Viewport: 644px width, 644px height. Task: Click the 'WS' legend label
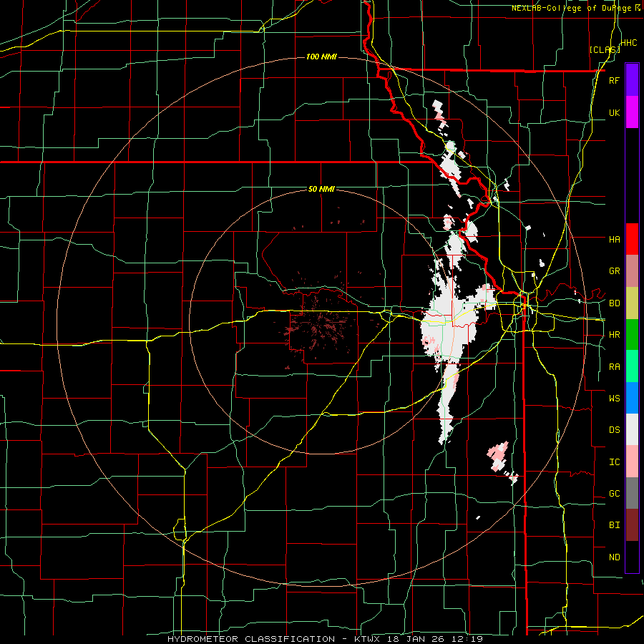614,399
